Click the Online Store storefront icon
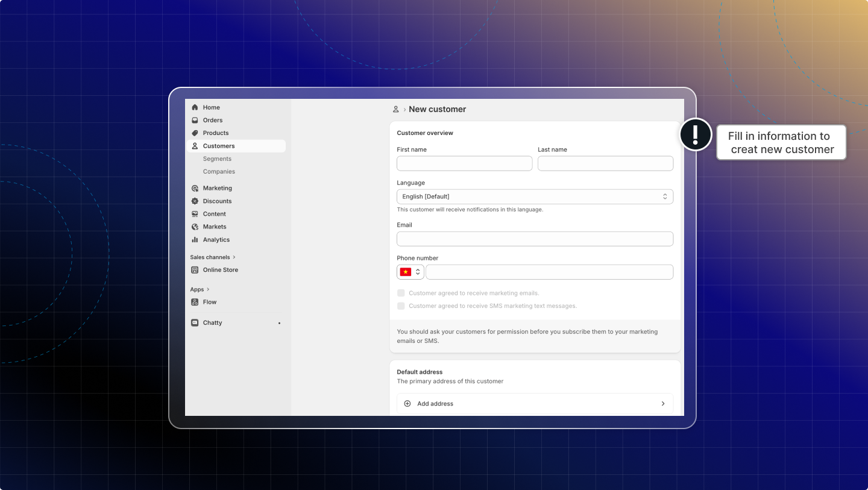The height and width of the screenshot is (490, 868). click(x=195, y=270)
